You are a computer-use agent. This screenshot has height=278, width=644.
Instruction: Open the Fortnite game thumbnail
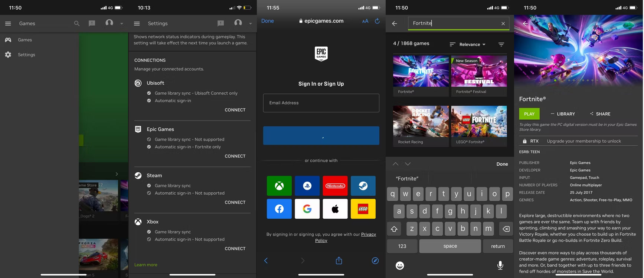[421, 71]
